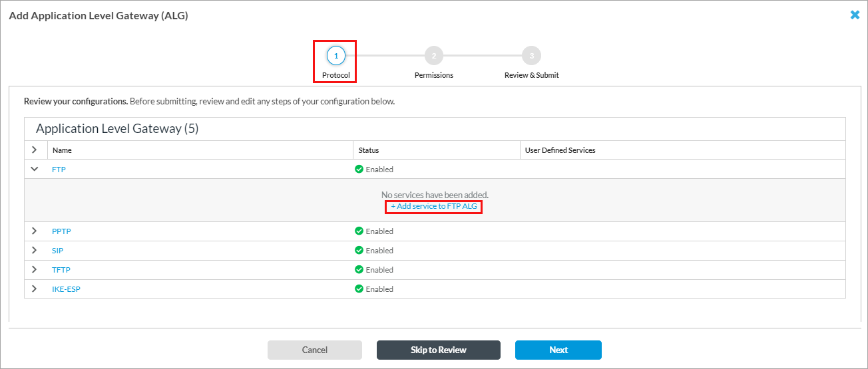
Task: Click the Next button
Action: point(558,350)
